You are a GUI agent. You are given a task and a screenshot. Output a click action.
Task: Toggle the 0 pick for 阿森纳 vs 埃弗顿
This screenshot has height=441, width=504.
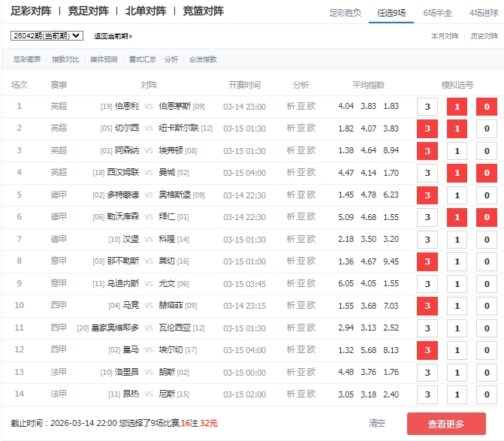[x=486, y=151]
